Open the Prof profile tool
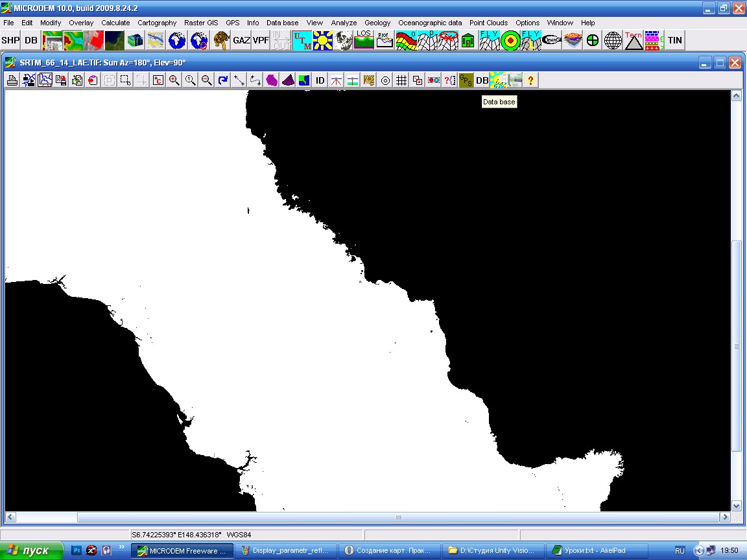The image size is (747, 560). point(384,40)
